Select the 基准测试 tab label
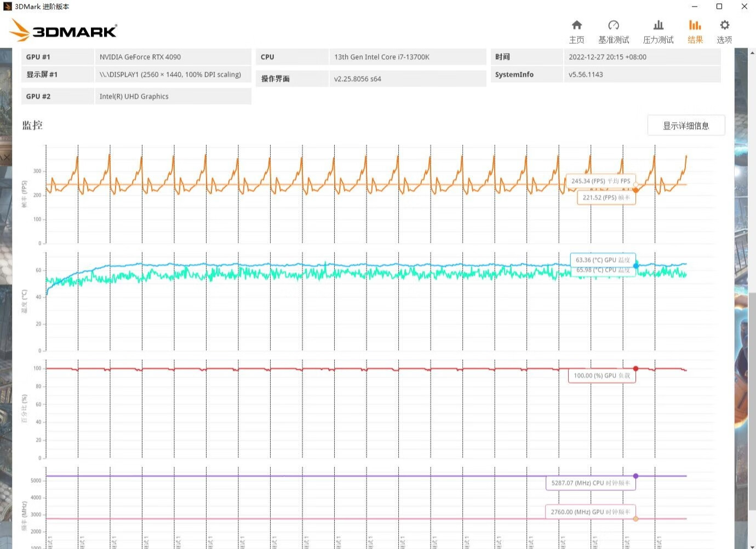Image resolution: width=756 pixels, height=549 pixels. tap(614, 40)
